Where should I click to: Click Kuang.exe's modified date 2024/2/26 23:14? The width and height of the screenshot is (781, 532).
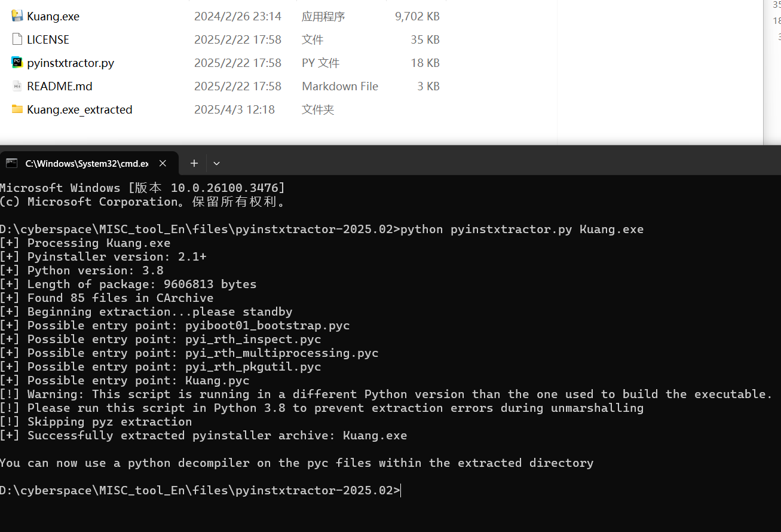pos(237,16)
